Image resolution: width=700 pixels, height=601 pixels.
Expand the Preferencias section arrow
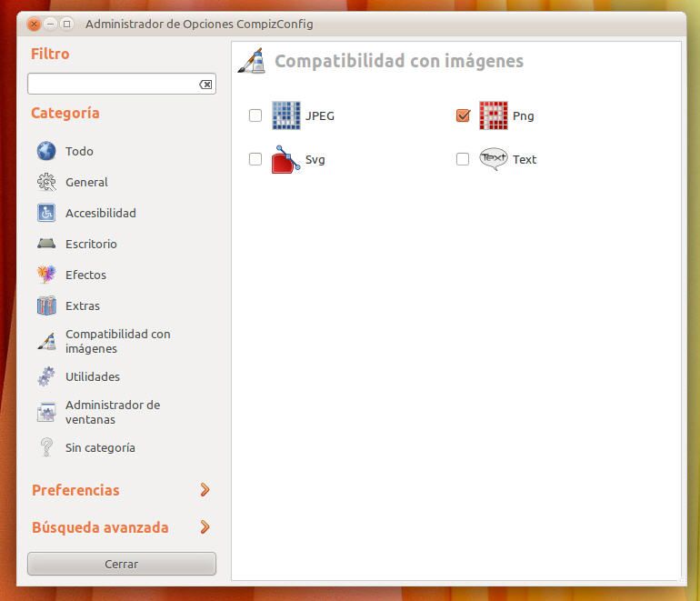tap(205, 490)
